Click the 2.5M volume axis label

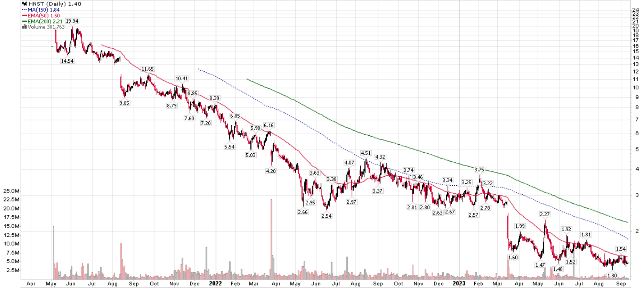[13, 270]
